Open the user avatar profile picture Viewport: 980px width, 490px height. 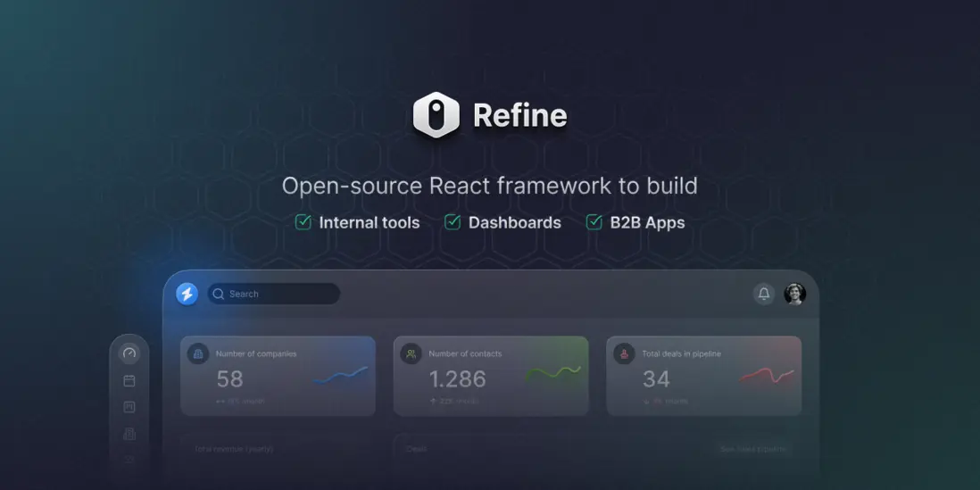795,294
